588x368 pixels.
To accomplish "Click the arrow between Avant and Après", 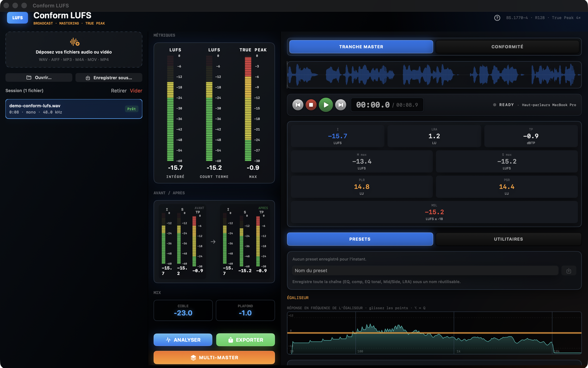I will (x=213, y=242).
